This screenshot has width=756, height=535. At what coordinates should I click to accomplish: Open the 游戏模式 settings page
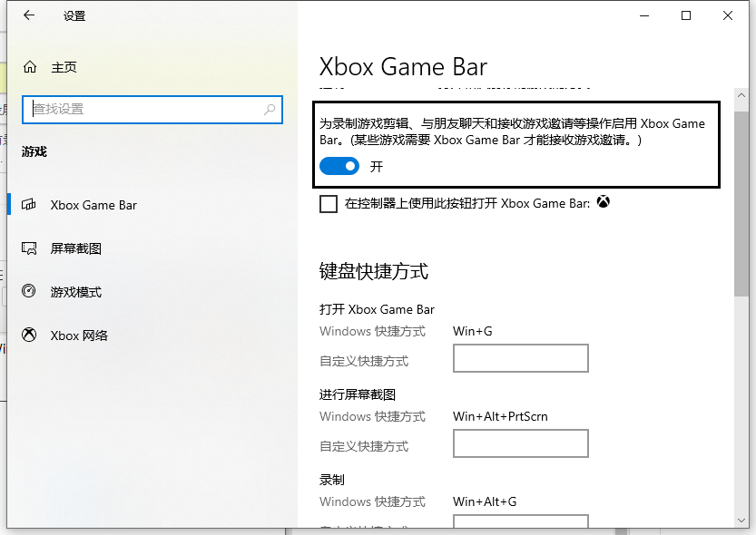click(x=152, y=292)
